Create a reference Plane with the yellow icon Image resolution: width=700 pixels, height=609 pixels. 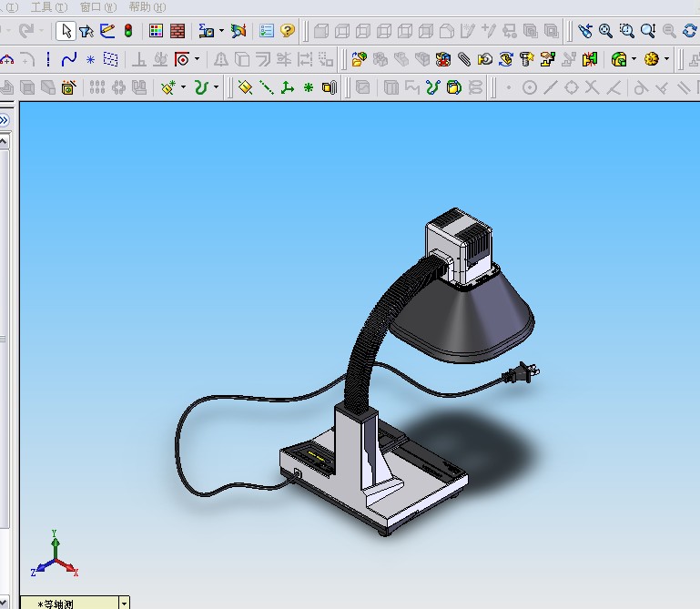click(x=246, y=87)
